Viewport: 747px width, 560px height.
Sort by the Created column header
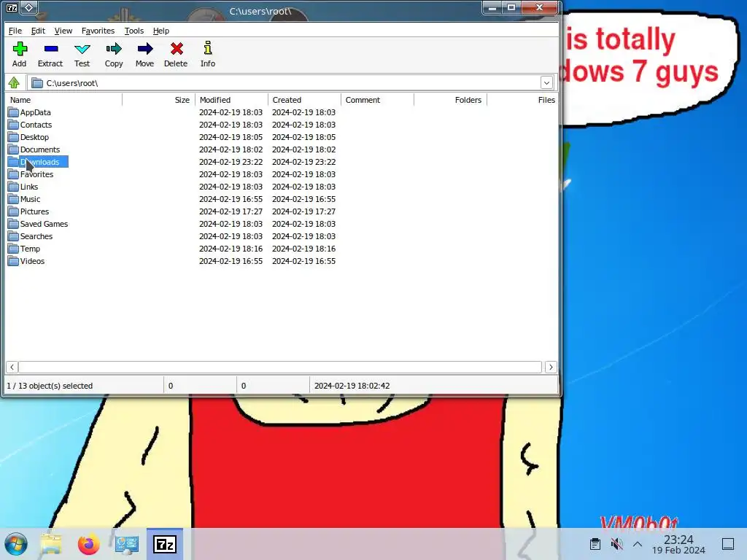pyautogui.click(x=304, y=100)
